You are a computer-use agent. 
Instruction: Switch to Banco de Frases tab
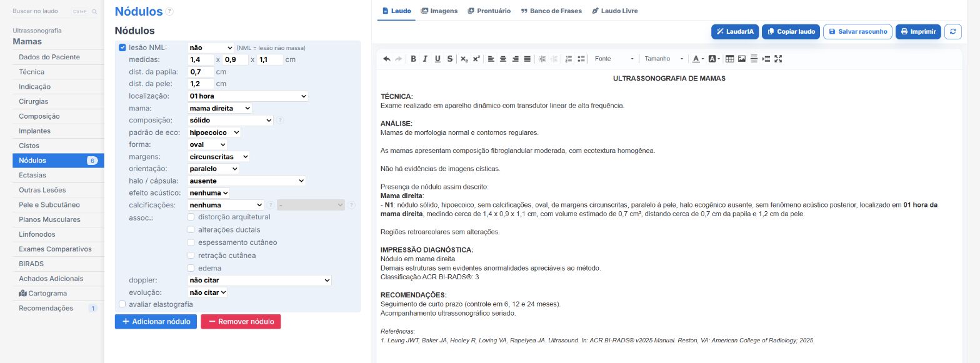tap(551, 11)
